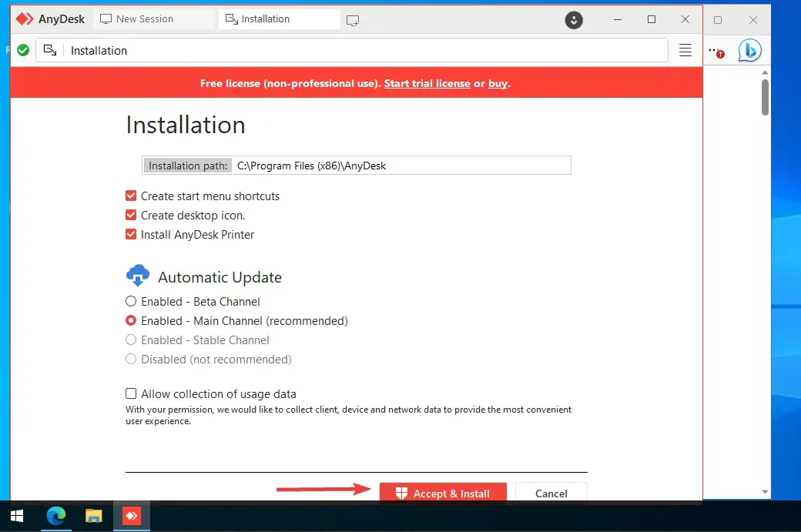Click the dark round download arrow icon
This screenshot has width=801, height=532.
pyautogui.click(x=574, y=20)
